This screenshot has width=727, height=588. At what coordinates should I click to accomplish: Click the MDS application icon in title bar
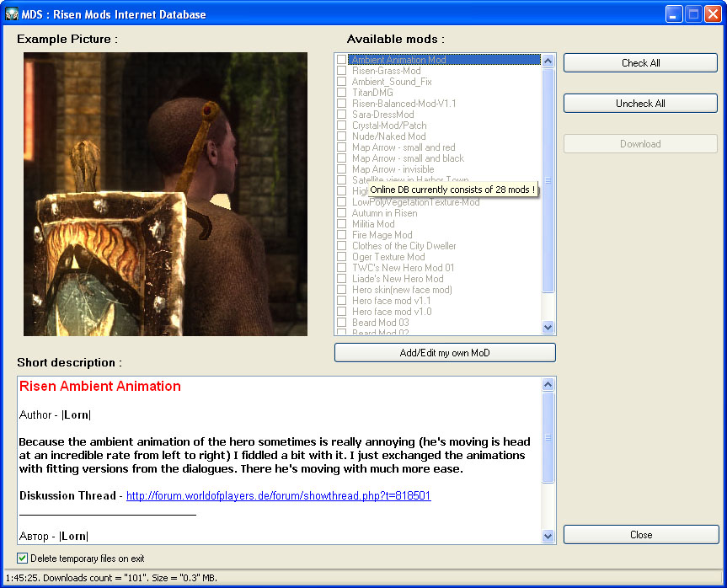[x=12, y=14]
